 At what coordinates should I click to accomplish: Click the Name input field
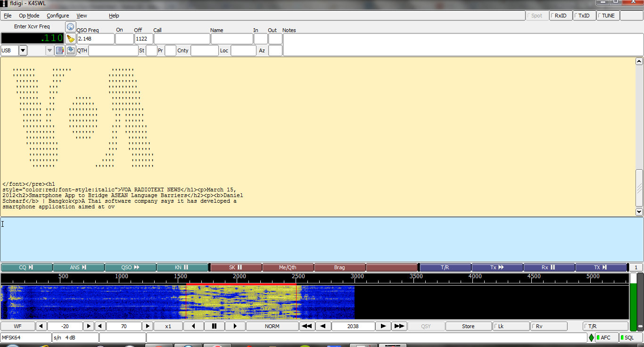click(x=232, y=39)
